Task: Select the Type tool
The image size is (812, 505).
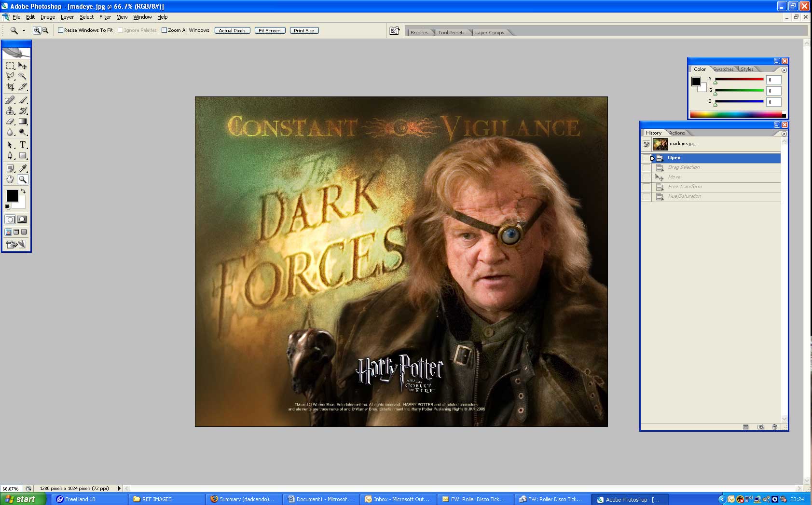Action: pyautogui.click(x=23, y=145)
